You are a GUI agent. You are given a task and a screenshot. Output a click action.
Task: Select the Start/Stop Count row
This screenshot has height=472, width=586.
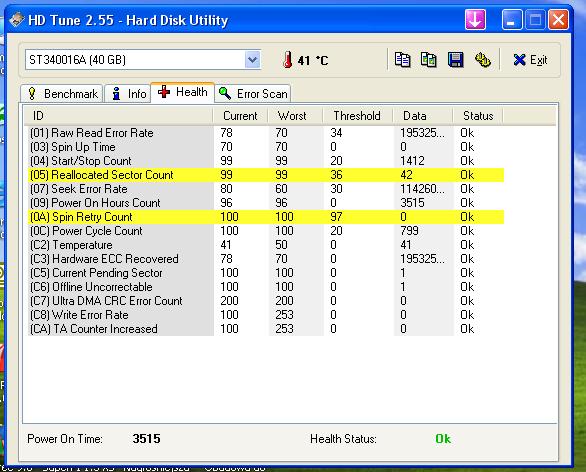pyautogui.click(x=266, y=161)
